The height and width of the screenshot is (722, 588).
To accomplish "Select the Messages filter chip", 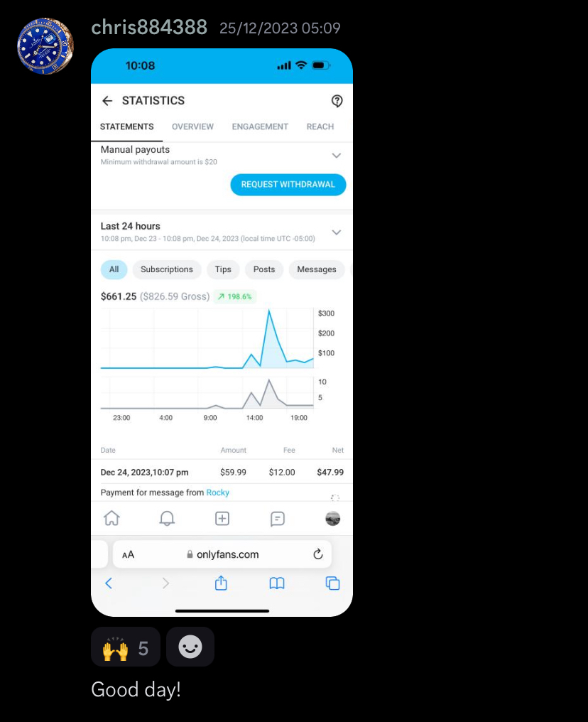I will (317, 269).
